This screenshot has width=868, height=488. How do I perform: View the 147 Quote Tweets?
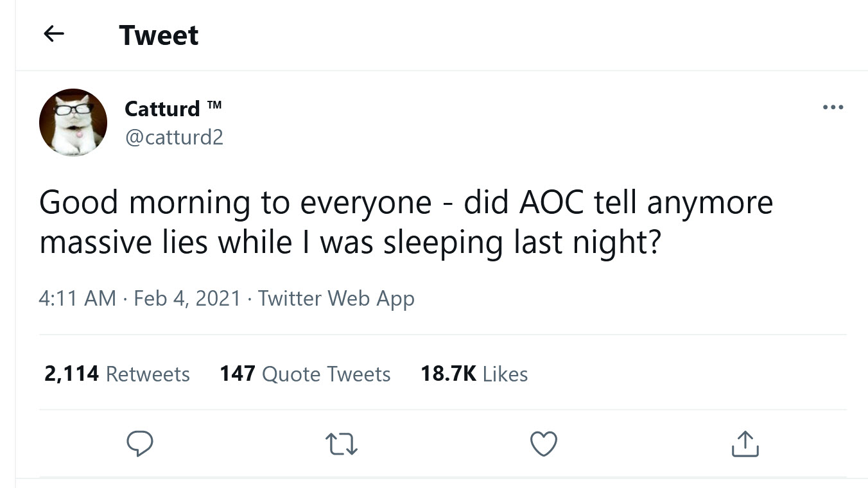click(x=305, y=374)
